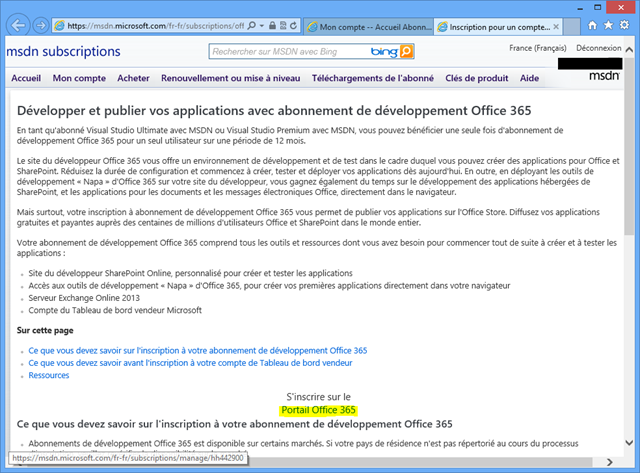Open a new blank browser tab

point(571,27)
